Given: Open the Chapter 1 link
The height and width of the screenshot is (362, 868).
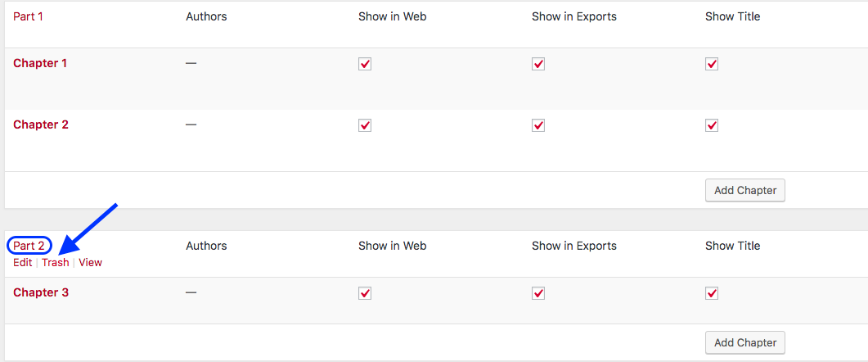Looking at the screenshot, I should (40, 63).
